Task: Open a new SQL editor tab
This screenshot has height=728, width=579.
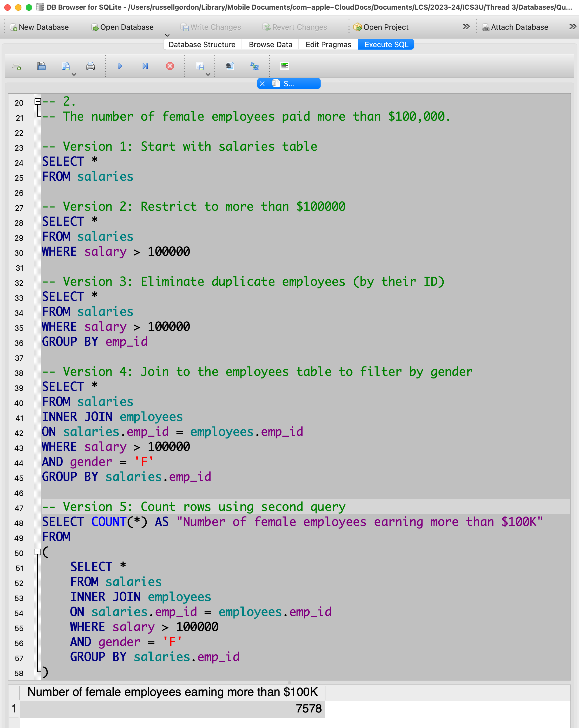Action: 17,66
